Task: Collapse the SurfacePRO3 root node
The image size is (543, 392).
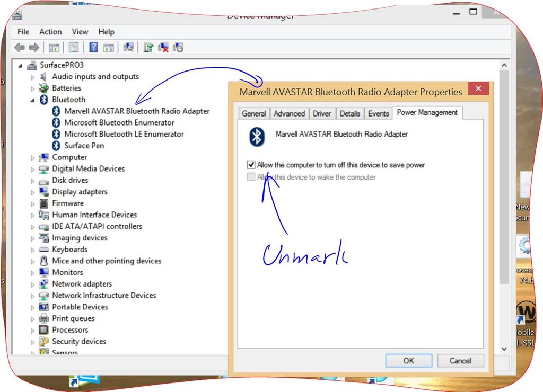Action: [21, 65]
